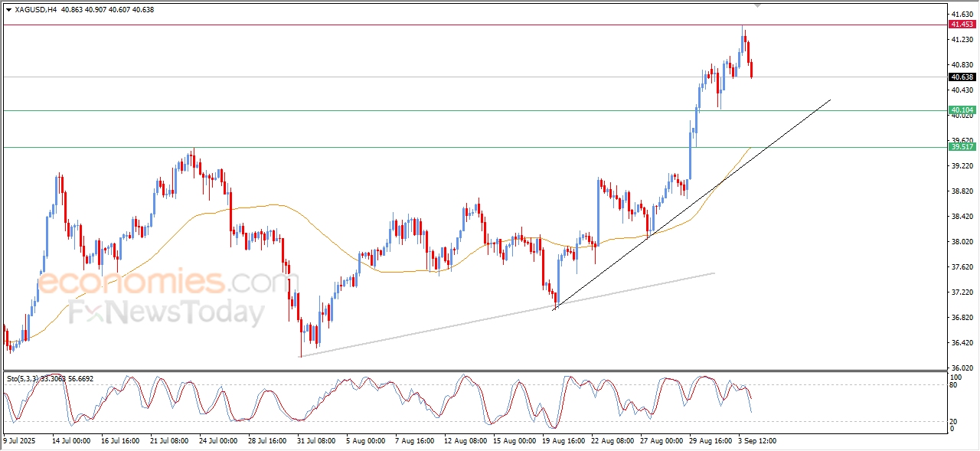The width and height of the screenshot is (980, 451).
Task: Select the green 40.104 level label
Action: [x=962, y=110]
